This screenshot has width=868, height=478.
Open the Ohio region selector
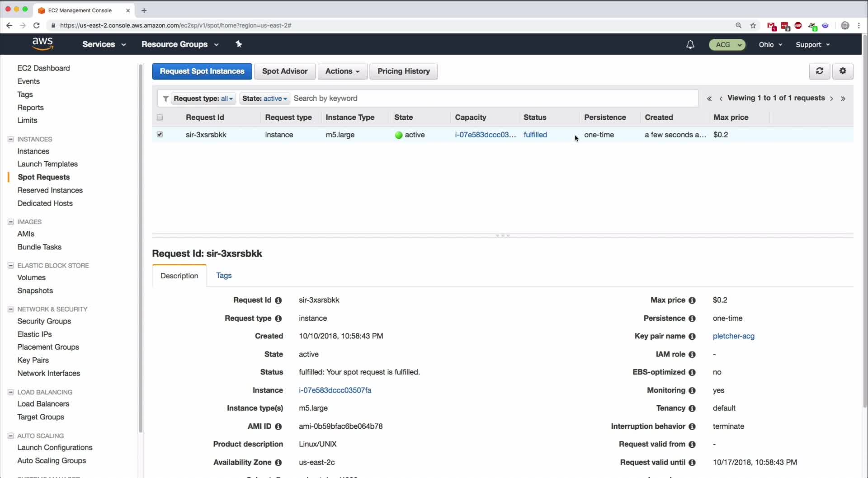coord(770,45)
